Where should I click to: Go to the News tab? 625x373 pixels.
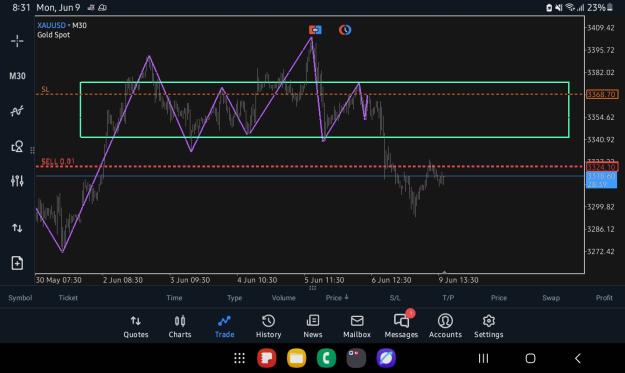tap(313, 326)
